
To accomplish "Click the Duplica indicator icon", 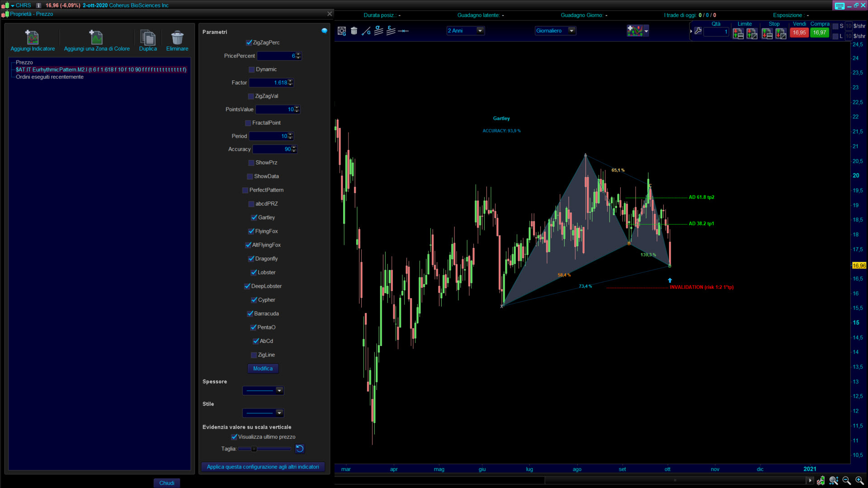I will click(x=148, y=37).
